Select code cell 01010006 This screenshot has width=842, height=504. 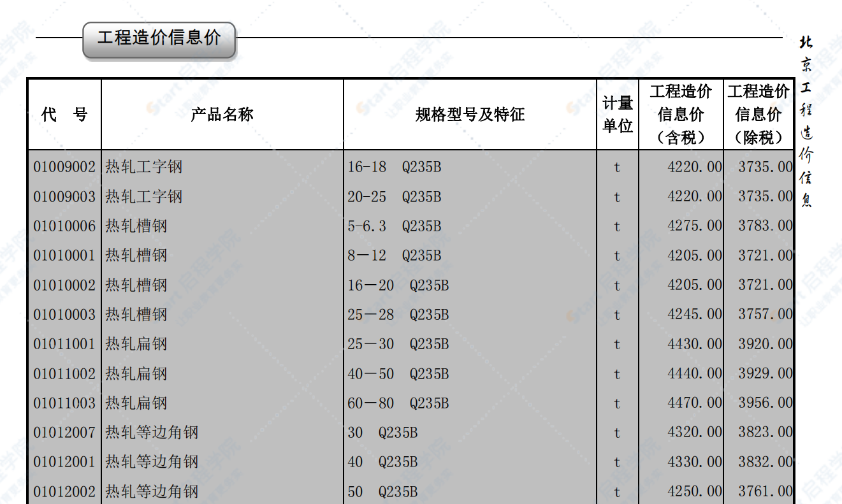64,226
